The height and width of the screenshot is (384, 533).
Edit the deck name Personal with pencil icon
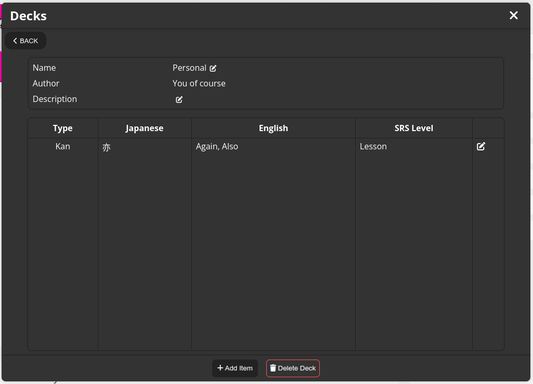pos(213,68)
